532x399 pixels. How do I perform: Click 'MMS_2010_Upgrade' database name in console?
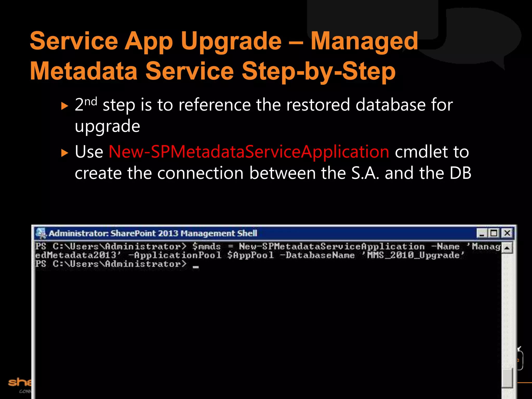tap(413, 255)
